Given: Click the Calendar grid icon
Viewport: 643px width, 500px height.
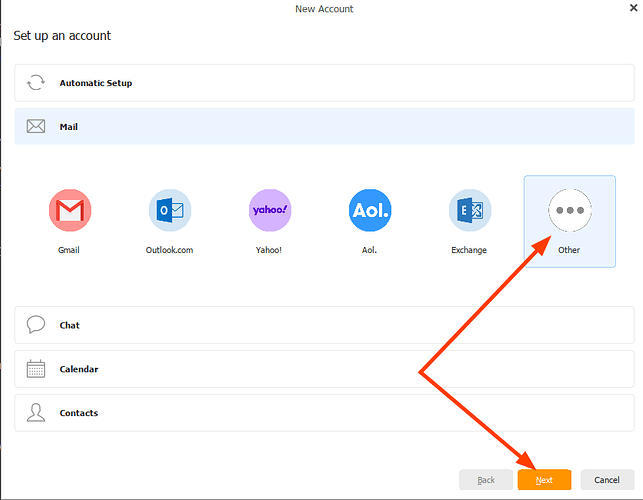Looking at the screenshot, I should click(x=36, y=369).
